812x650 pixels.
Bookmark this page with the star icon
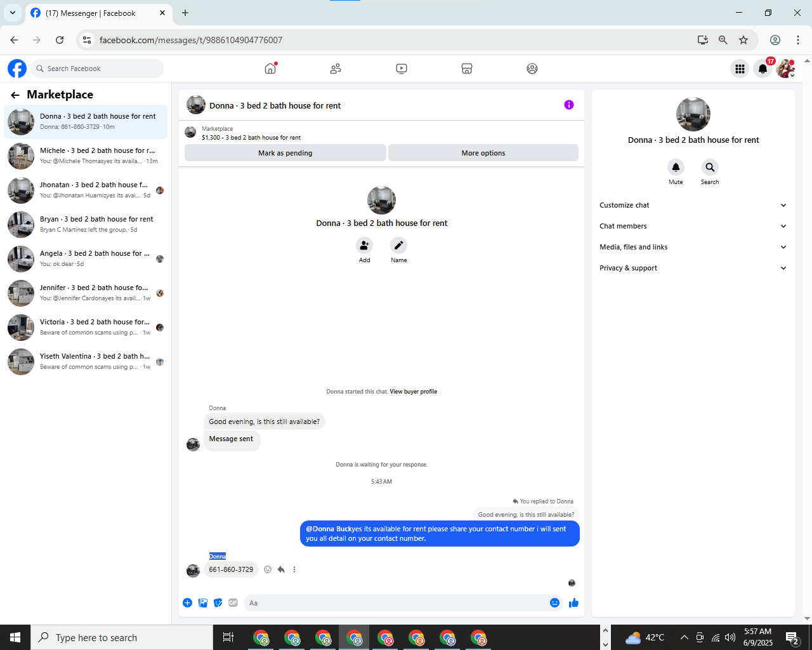pyautogui.click(x=743, y=40)
